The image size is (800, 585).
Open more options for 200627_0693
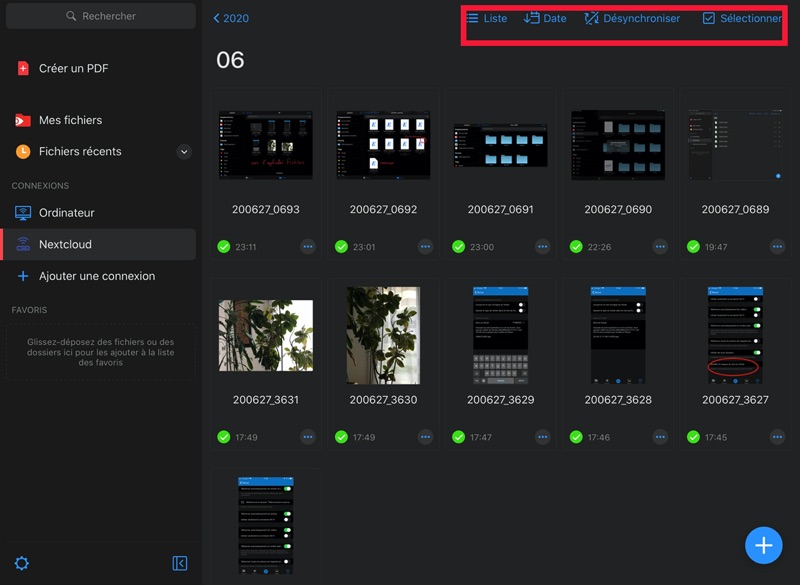(x=307, y=246)
